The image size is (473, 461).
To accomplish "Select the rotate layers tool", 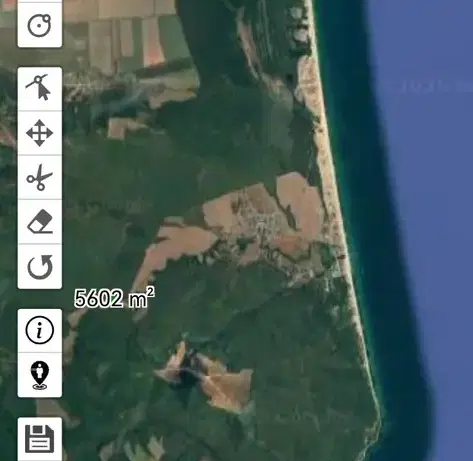I will pyautogui.click(x=40, y=266).
